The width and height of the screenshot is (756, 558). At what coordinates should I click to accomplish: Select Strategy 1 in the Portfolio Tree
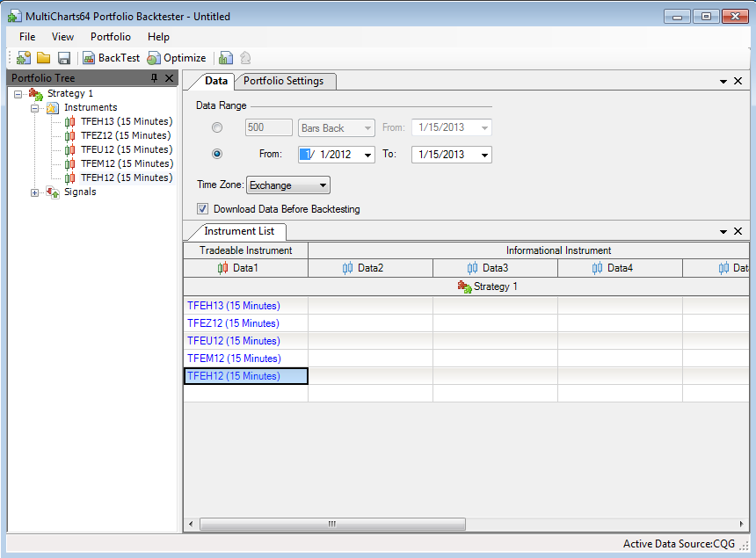point(70,93)
